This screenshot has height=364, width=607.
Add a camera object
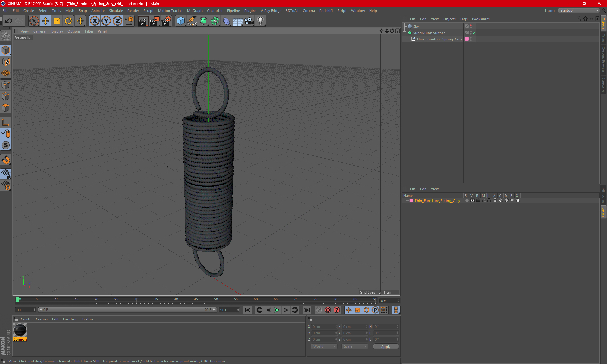(x=249, y=21)
